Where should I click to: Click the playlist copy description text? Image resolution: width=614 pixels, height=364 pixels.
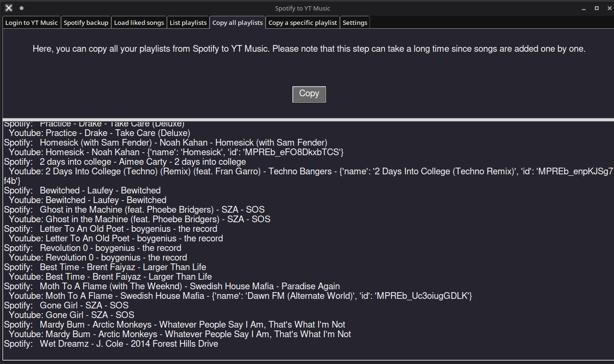tap(309, 49)
